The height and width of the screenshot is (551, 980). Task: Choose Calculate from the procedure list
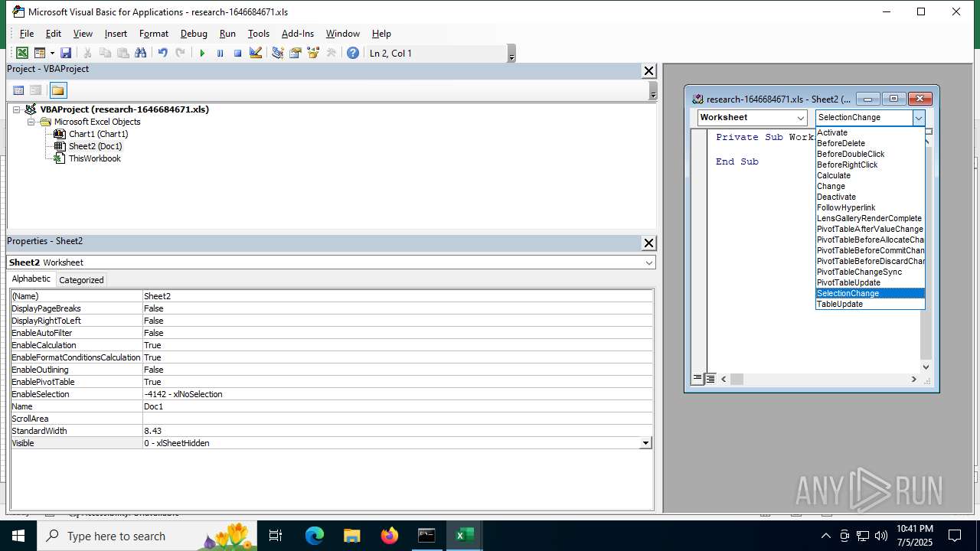tap(871, 175)
